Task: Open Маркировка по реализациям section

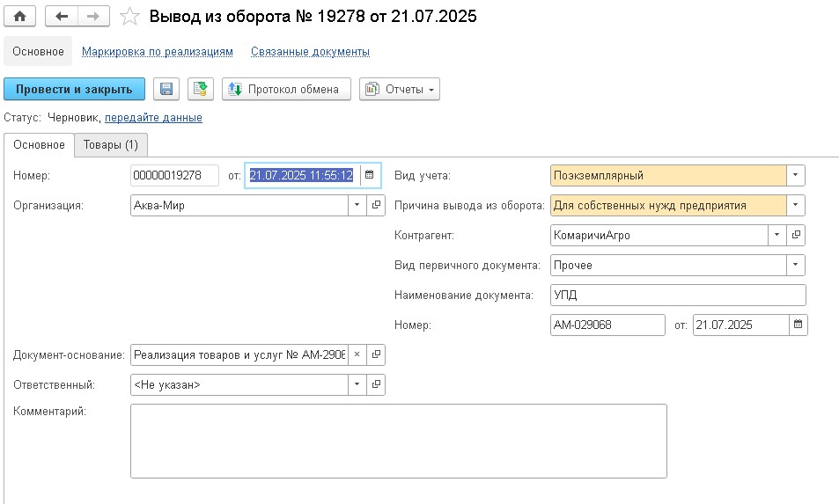Action: [x=158, y=52]
